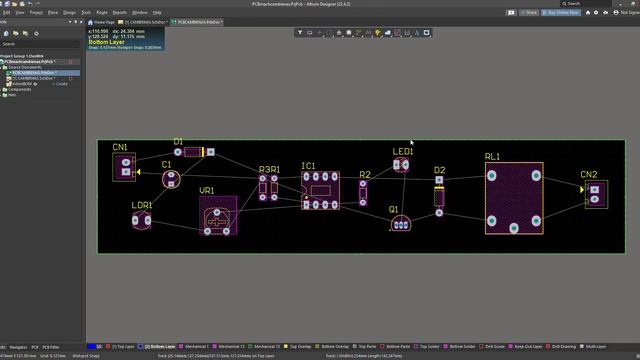Screen dimensions: 640x360
Task: Click the top search field in title bar
Action: [x=585, y=4]
